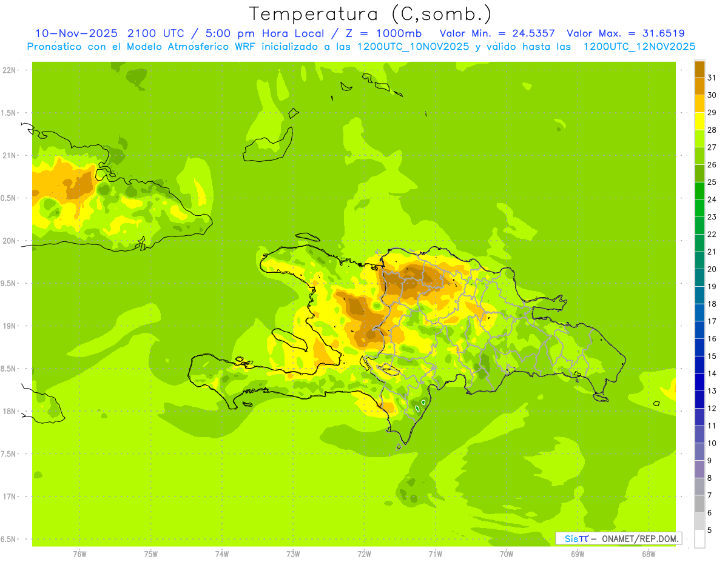
Task: Click the "21N" latitude label
Action: (9, 155)
